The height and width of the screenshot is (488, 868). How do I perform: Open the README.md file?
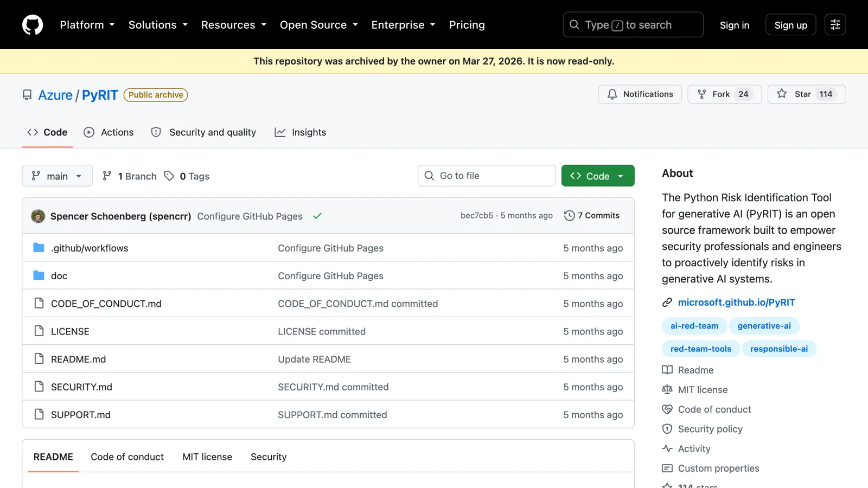click(78, 359)
